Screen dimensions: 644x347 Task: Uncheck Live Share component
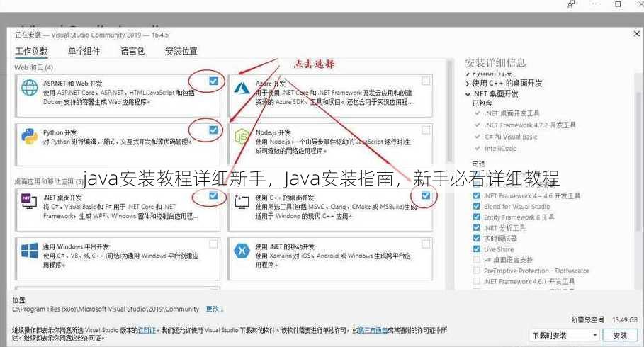[476, 249]
